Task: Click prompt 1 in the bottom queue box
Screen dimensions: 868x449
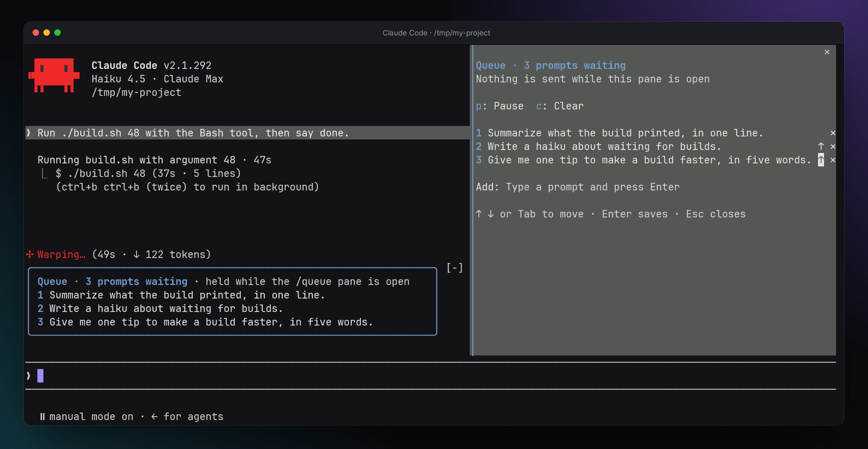Action: click(181, 295)
